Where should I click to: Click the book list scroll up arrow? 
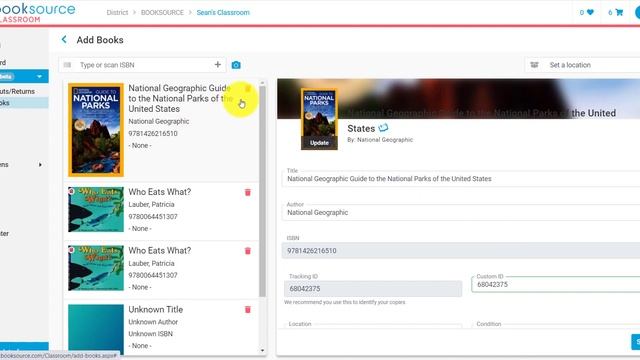click(262, 83)
